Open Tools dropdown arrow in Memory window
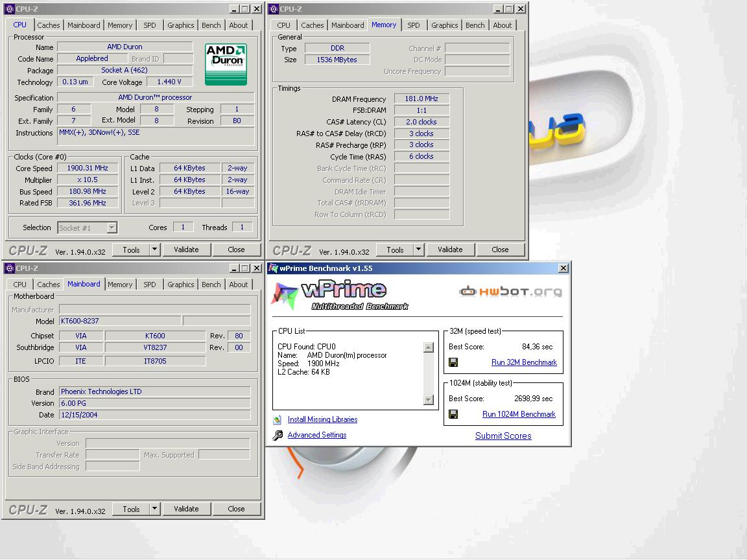This screenshot has width=747, height=560. (x=418, y=250)
